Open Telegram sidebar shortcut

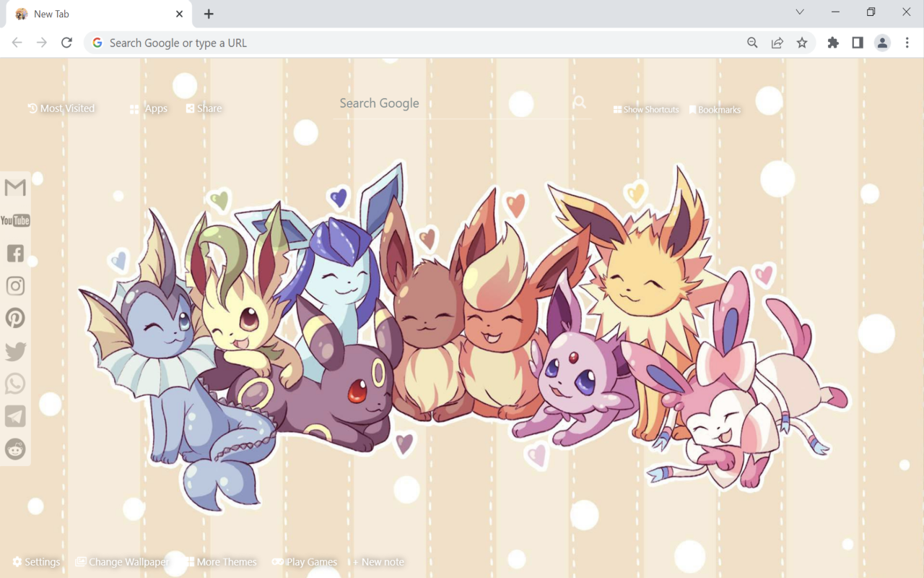click(15, 416)
